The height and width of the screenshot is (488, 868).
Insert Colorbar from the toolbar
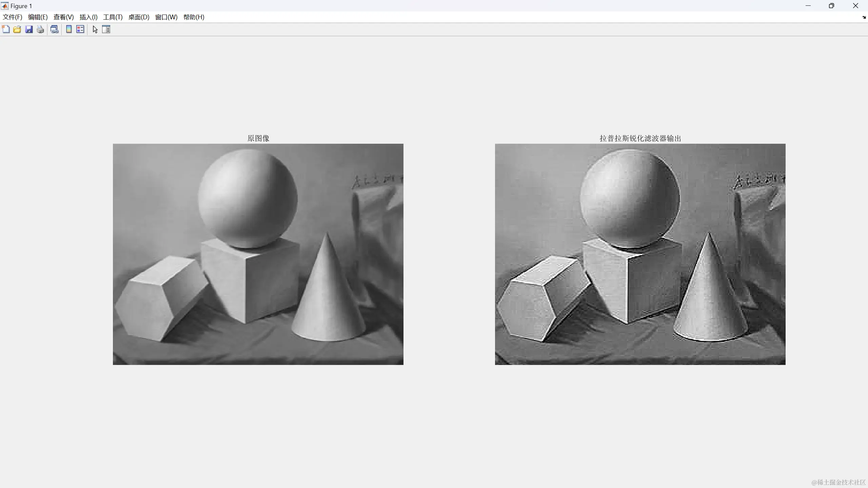69,29
